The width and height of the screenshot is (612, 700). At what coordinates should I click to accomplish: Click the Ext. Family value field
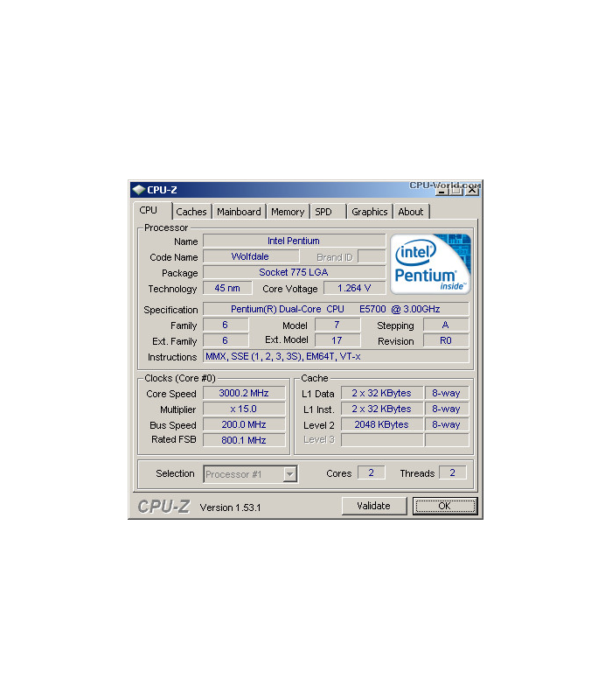click(226, 340)
